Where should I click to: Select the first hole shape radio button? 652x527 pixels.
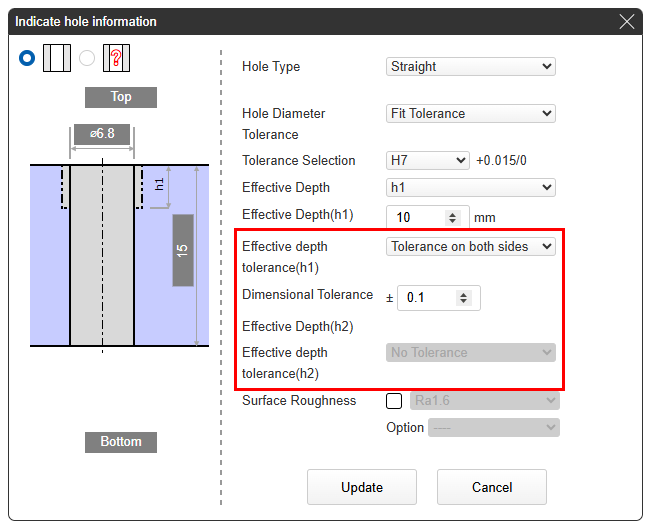click(27, 58)
